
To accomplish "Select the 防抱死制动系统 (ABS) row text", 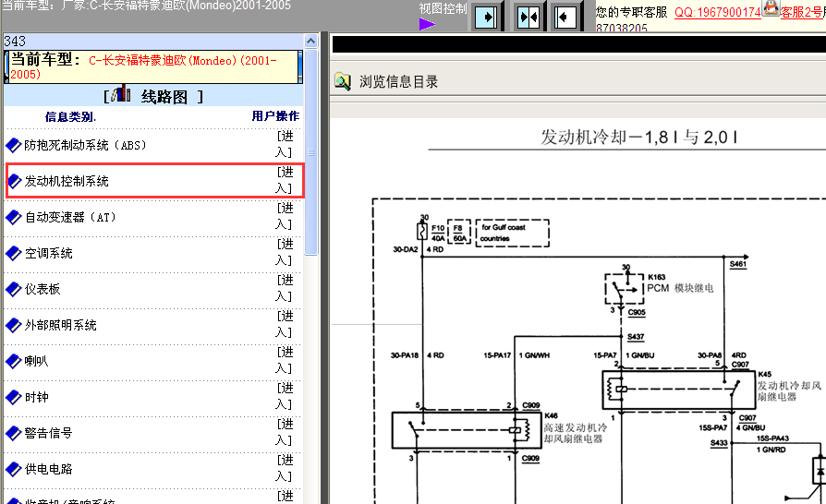I will click(85, 145).
